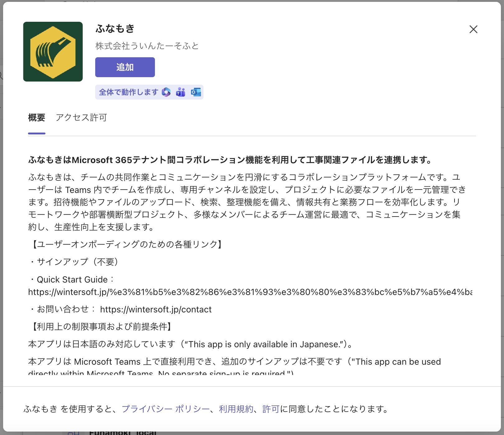This screenshot has height=435, width=504.
Task: Open the wintersoft.jp/contact URL
Action: pyautogui.click(x=156, y=309)
